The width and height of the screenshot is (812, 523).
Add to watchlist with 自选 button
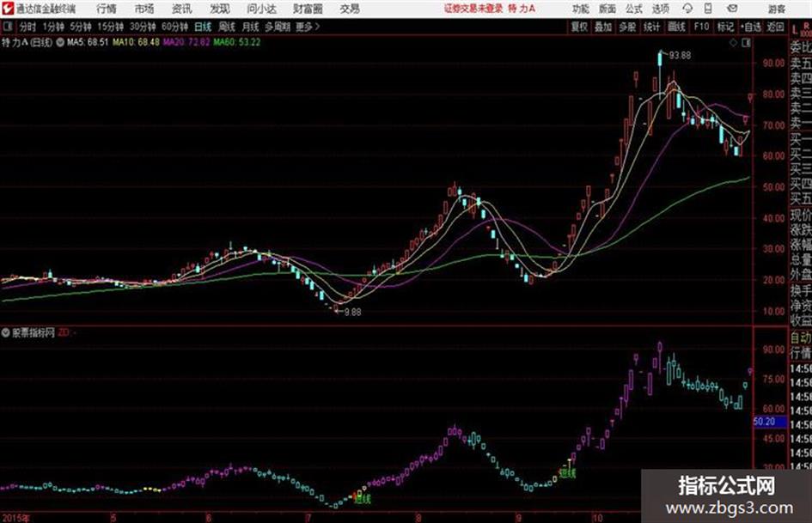751,27
